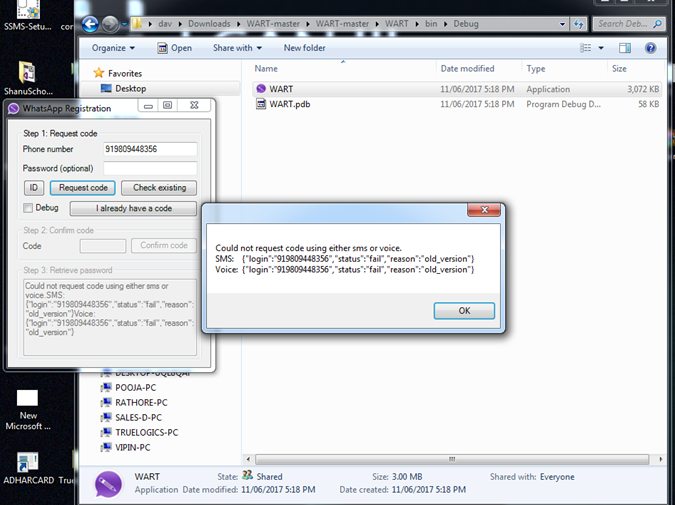
Task: Click the scrollbar right arrow
Action: coord(661,459)
